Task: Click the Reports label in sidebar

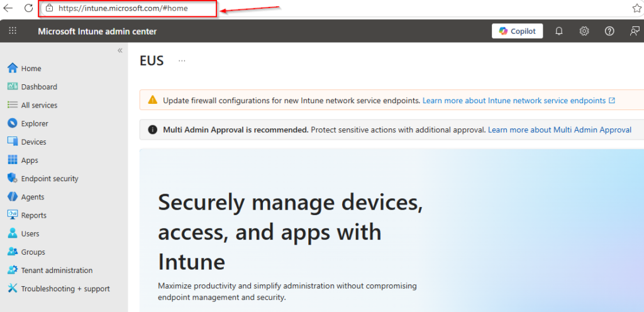Action: [34, 216]
